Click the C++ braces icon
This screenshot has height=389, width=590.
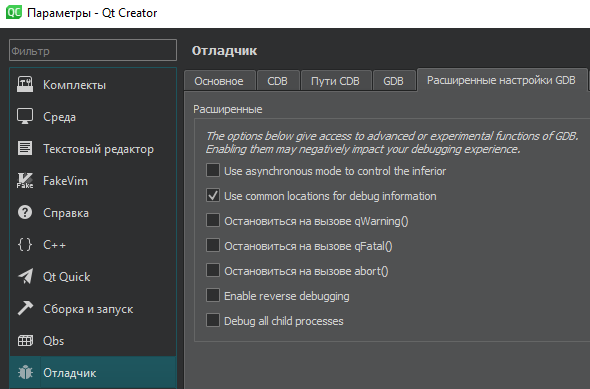pos(25,245)
